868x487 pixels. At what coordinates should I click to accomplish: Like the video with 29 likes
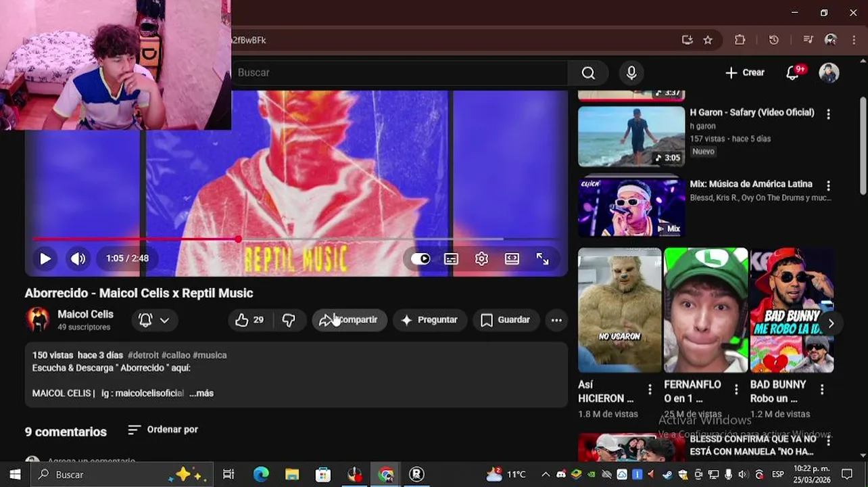(249, 320)
